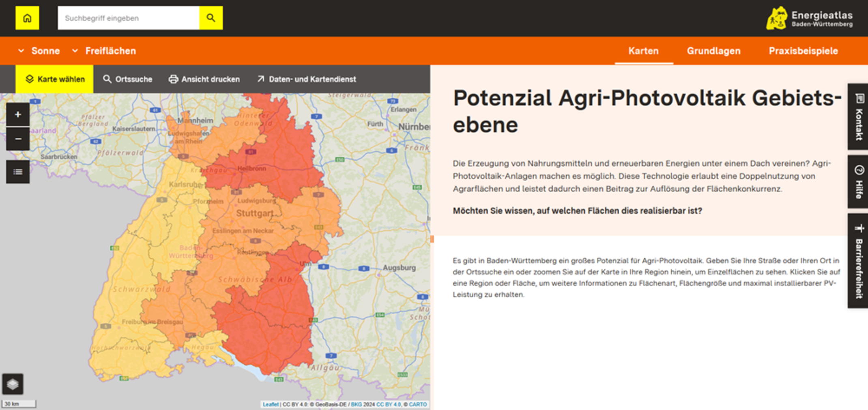Open the Daten- und Kartendienst link

pyautogui.click(x=307, y=79)
